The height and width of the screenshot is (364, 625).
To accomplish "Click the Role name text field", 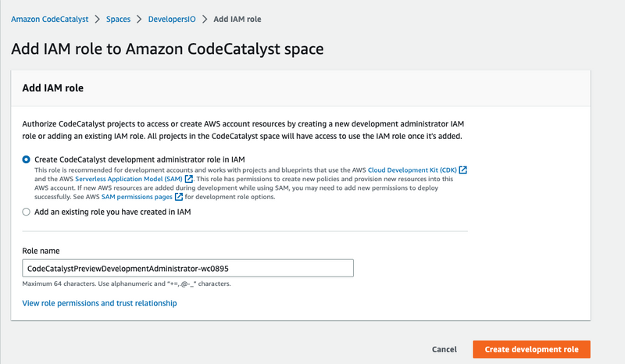I will pyautogui.click(x=187, y=268).
